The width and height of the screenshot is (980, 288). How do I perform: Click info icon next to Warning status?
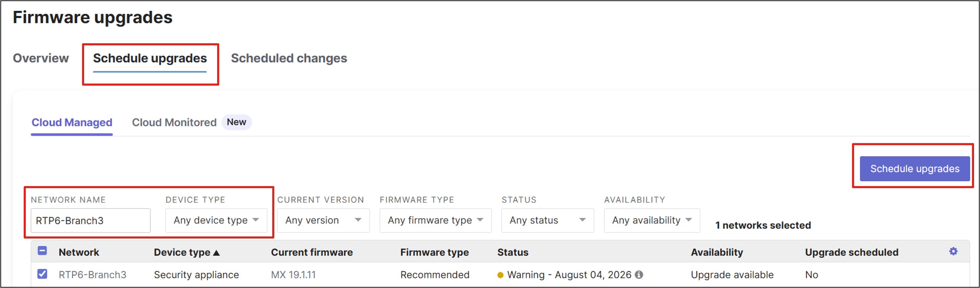pos(639,274)
